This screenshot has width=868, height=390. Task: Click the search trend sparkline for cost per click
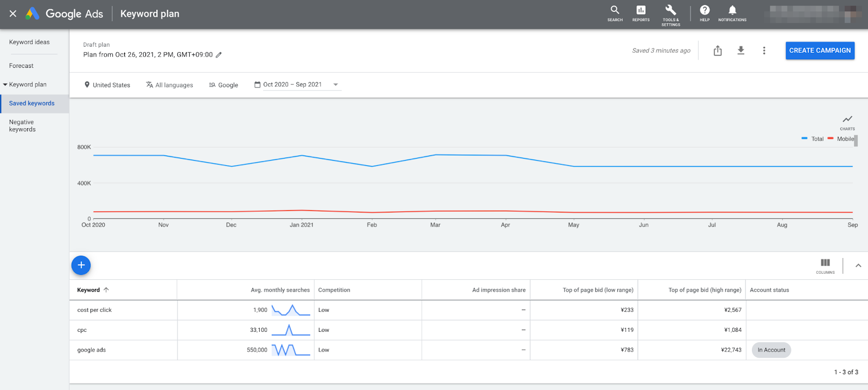[x=291, y=310]
